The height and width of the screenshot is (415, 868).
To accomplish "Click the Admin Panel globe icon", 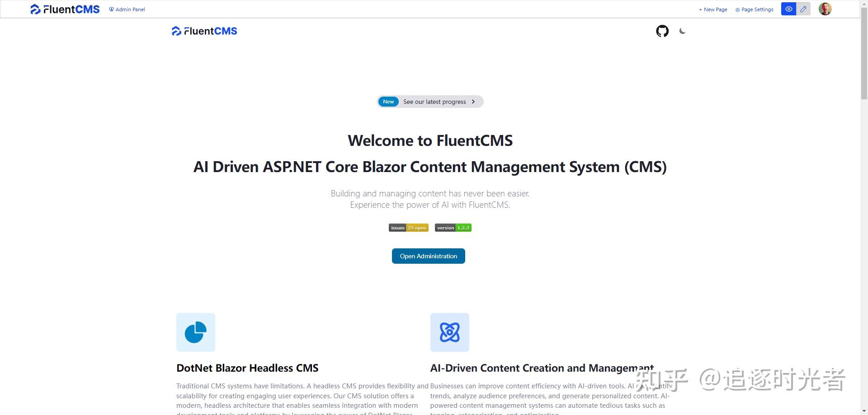I will click(x=111, y=9).
